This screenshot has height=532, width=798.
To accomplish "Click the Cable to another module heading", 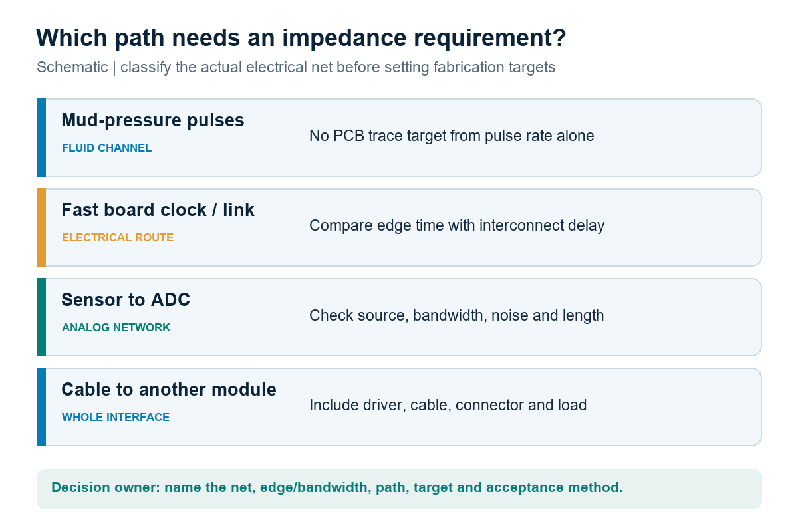I will click(169, 390).
